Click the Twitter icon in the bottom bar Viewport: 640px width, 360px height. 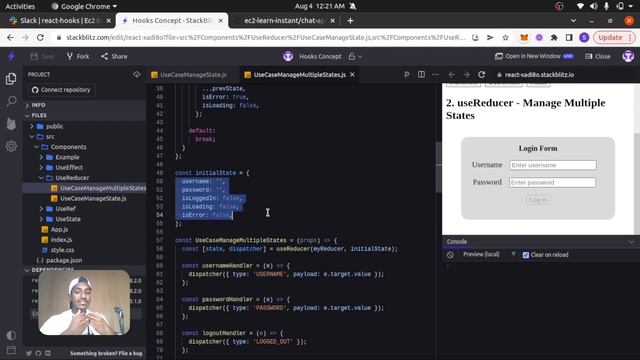(29, 353)
